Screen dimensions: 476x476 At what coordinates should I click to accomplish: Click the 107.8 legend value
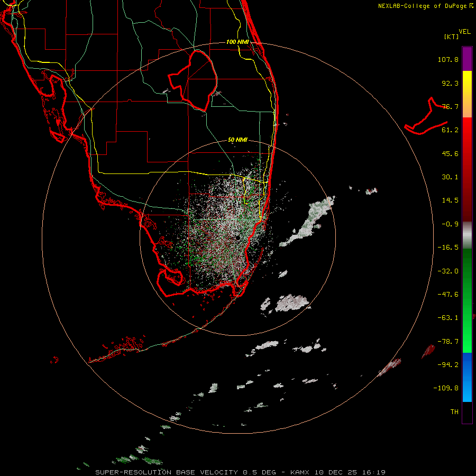448,59
